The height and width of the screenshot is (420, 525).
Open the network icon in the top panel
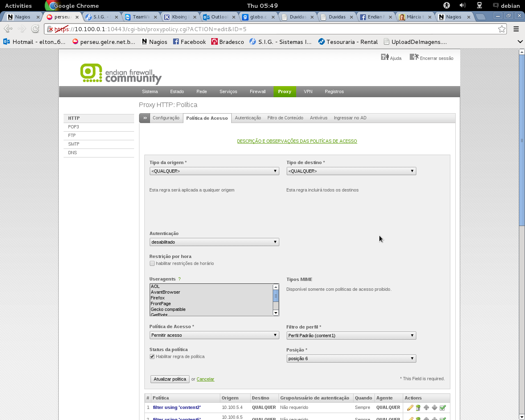tap(479, 5)
